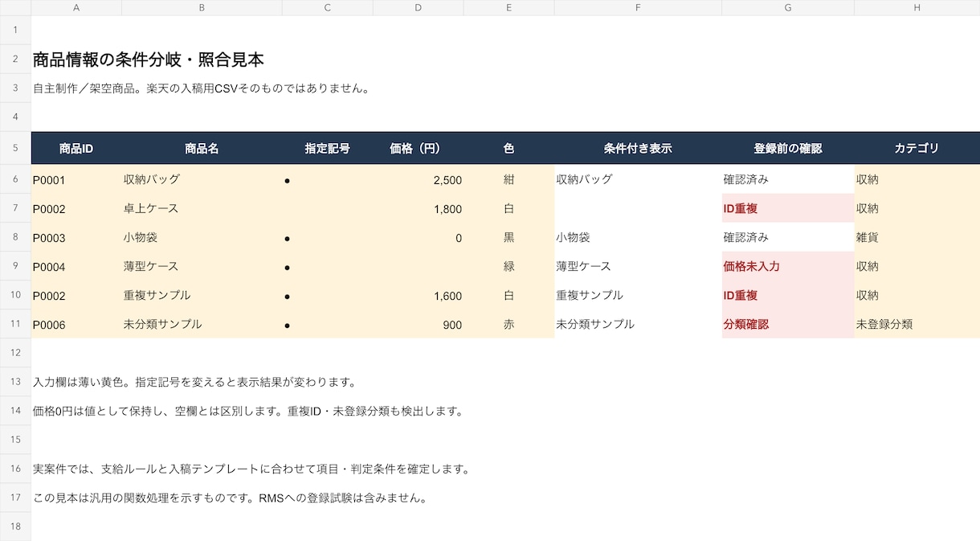Select ID重複 cell in row 10
Screen dimensions: 980x541
tap(788, 295)
